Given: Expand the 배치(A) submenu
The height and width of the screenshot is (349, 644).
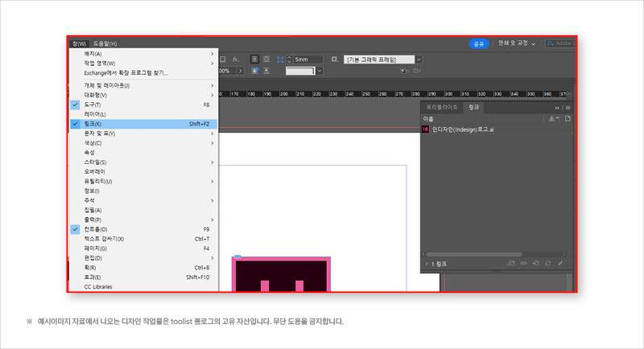Looking at the screenshot, I should click(143, 54).
